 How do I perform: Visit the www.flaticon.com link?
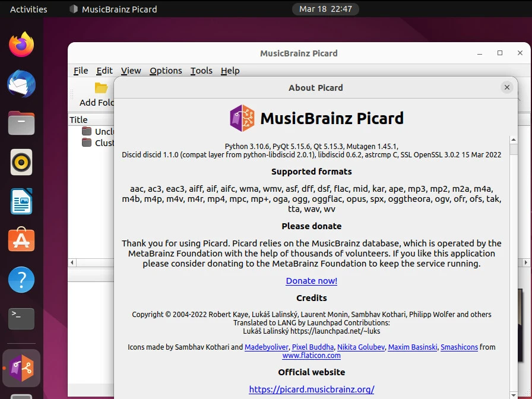point(311,355)
